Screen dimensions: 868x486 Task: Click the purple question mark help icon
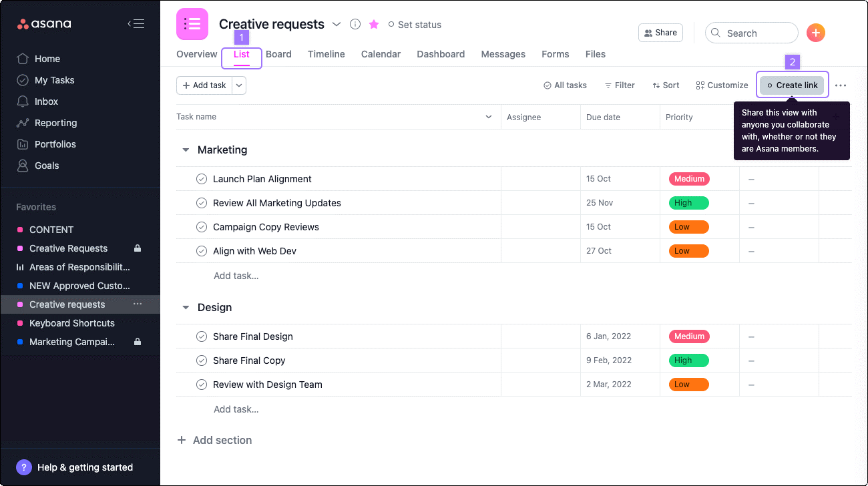point(24,467)
